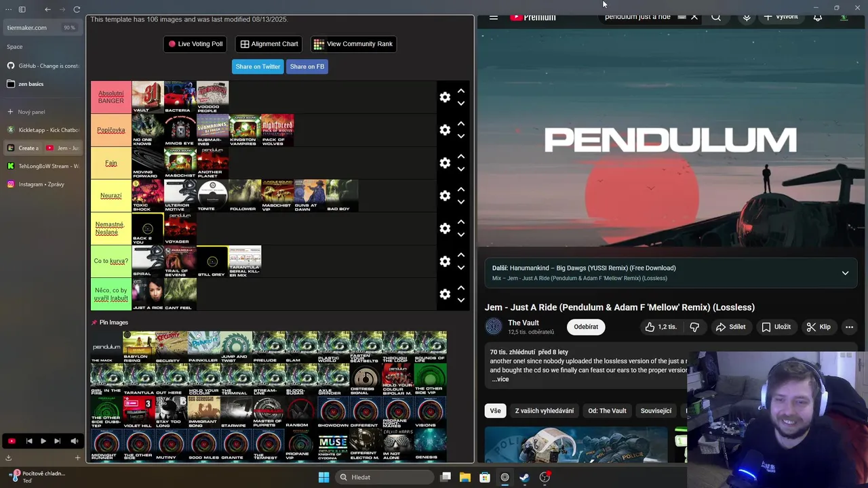Image resolution: width=868 pixels, height=488 pixels.
Task: Play media in sidebar mini player
Action: pyautogui.click(x=43, y=441)
